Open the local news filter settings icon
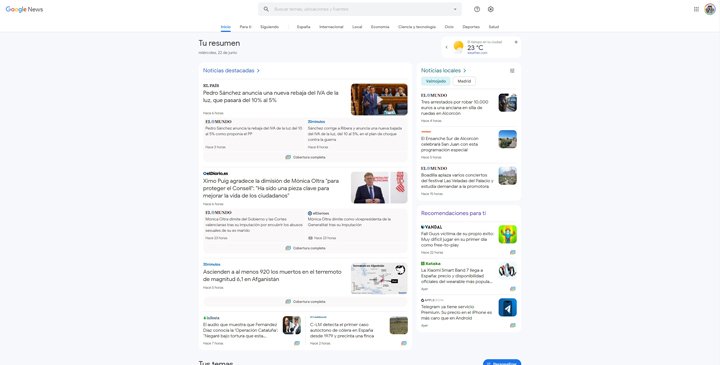This screenshot has height=365, width=720. (x=512, y=71)
